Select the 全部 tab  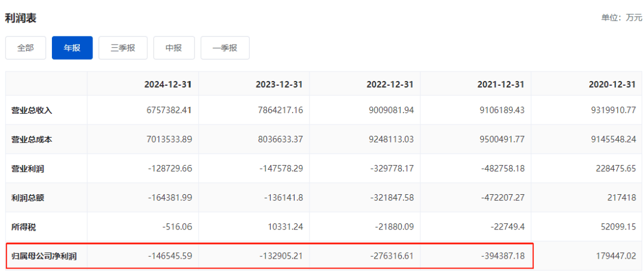point(26,48)
